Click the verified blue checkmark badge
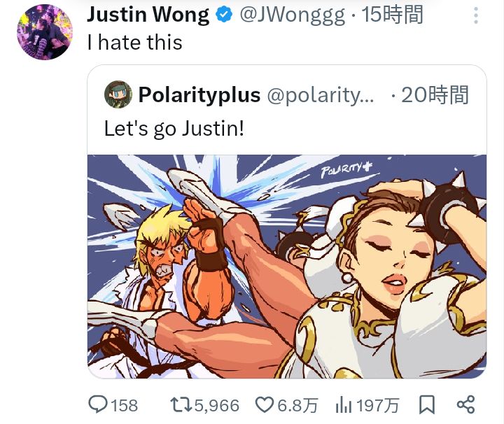 224,15
